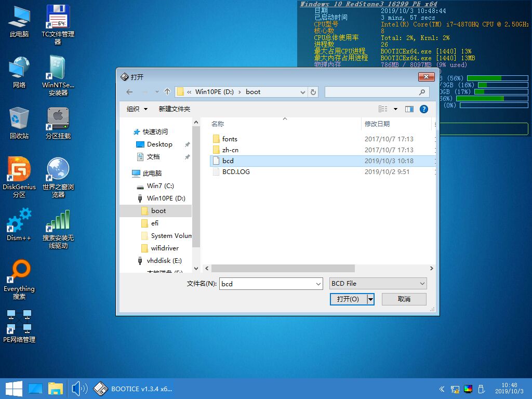
Task: Click the Windows Start button
Action: (x=14, y=389)
